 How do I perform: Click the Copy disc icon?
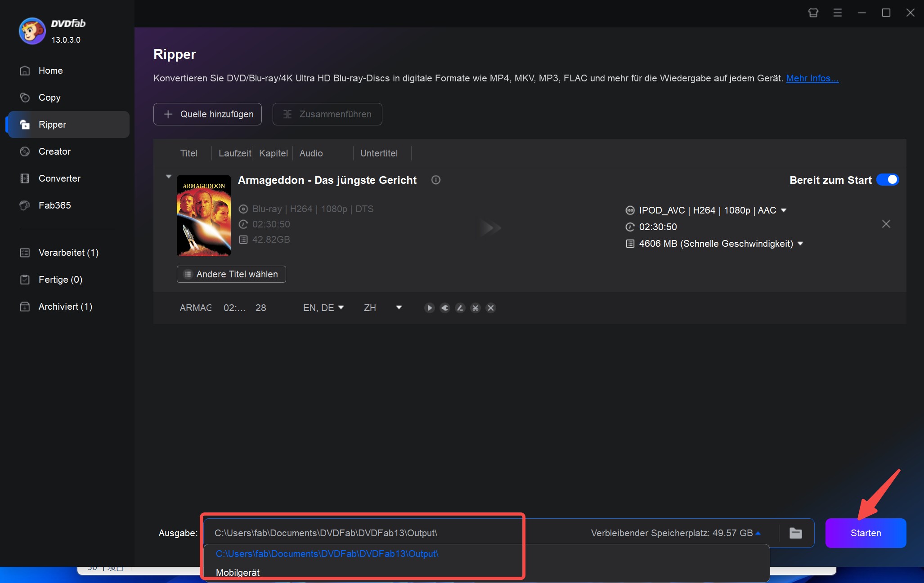click(x=25, y=98)
